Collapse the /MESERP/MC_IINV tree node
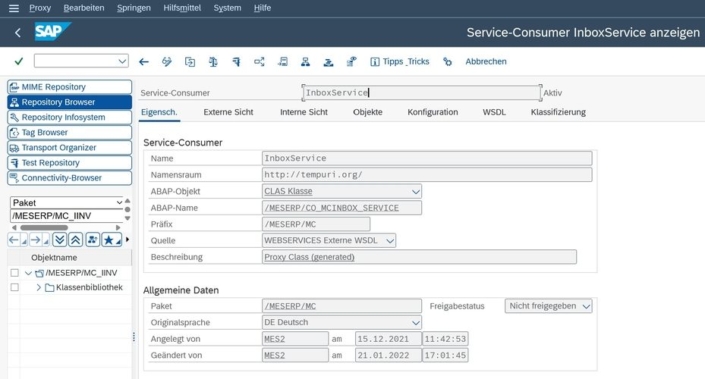 [x=28, y=273]
